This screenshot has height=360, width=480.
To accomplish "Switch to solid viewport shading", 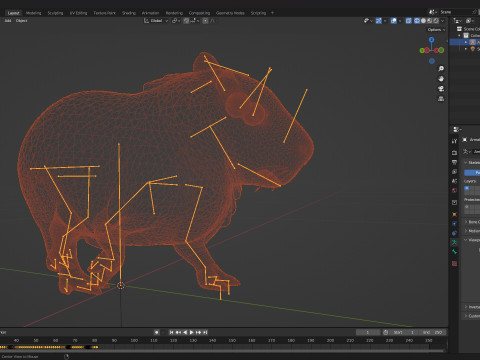I will [x=423, y=21].
